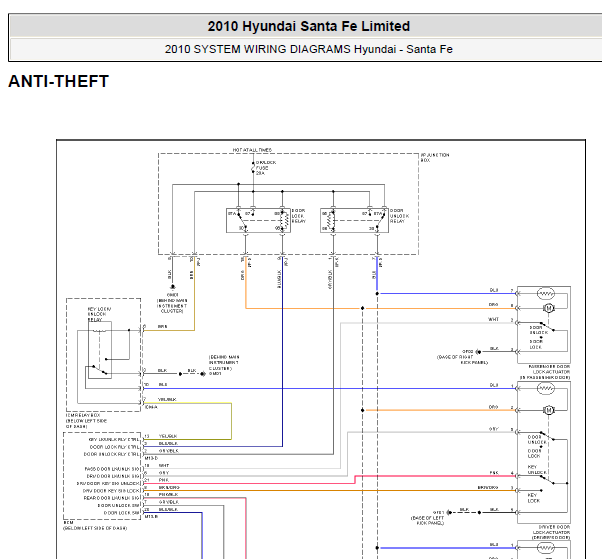Click the DR/LOCK FUSE 20A label
Viewport: 602px width, 559px height.
point(266,168)
